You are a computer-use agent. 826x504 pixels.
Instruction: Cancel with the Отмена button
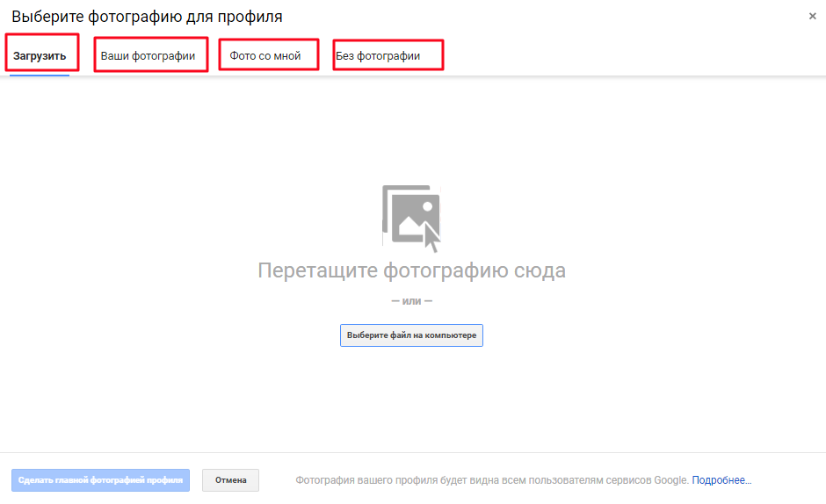[231, 480]
